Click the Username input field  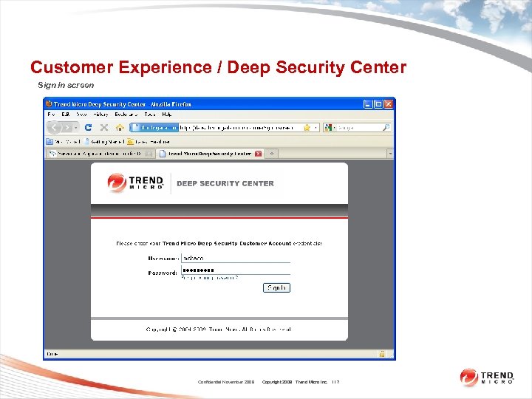click(x=236, y=258)
